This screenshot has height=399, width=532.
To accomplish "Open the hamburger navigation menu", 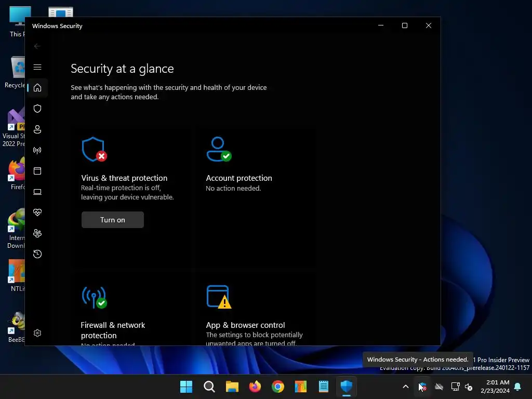I will [x=37, y=67].
